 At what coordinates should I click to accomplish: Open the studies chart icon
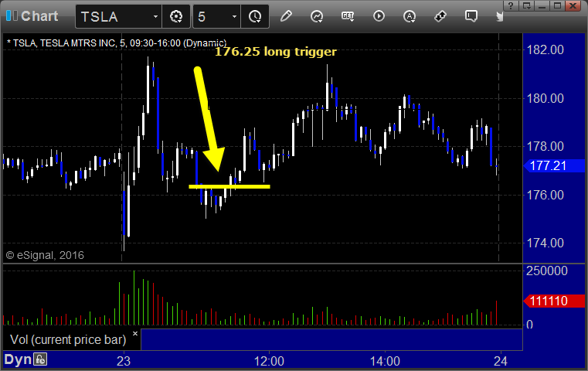(317, 16)
